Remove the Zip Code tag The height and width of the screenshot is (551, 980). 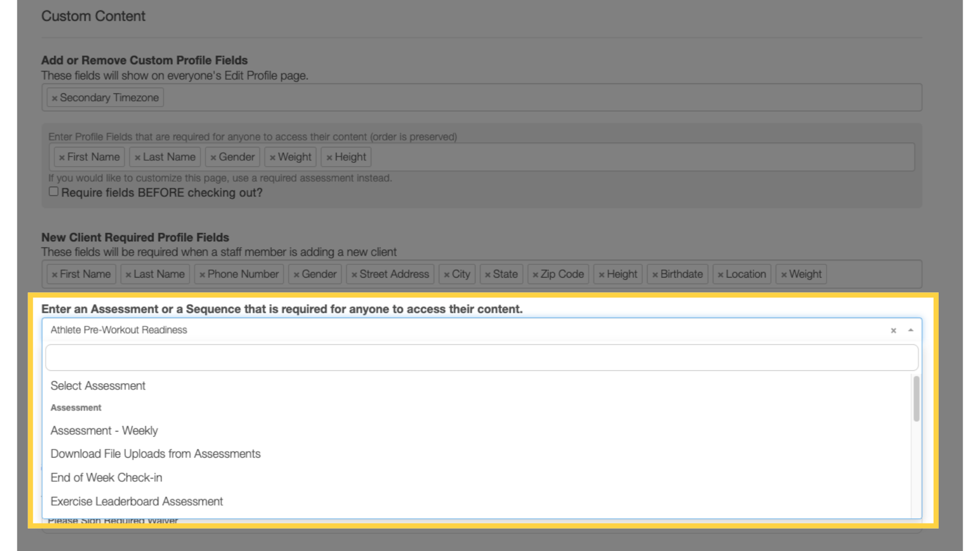535,274
